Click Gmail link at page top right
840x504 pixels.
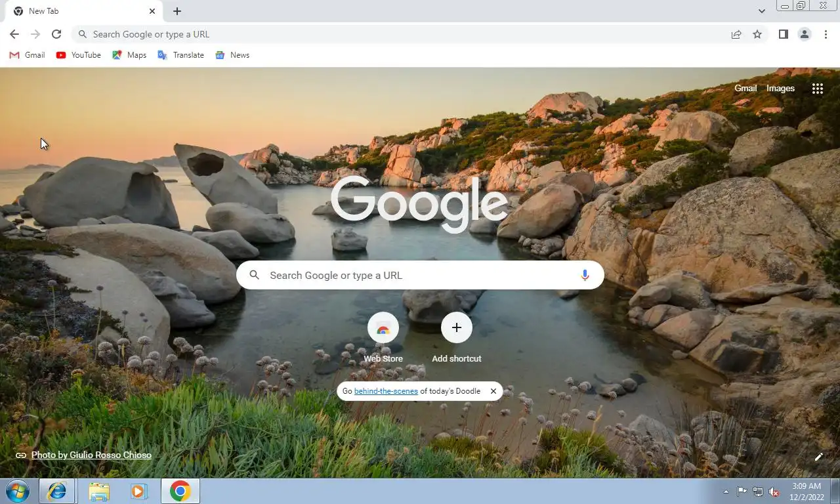pyautogui.click(x=745, y=88)
